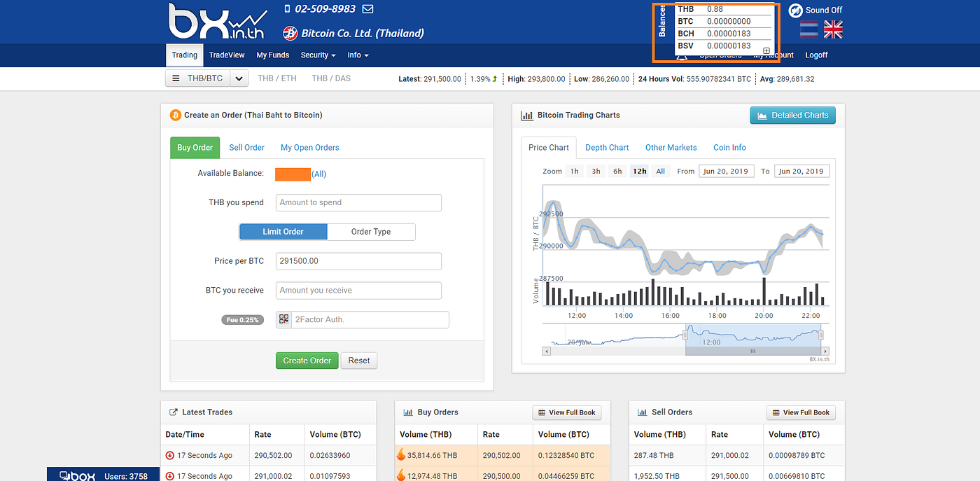Click the THB you spend input field
Screen dimensions: 980x481
tap(358, 202)
